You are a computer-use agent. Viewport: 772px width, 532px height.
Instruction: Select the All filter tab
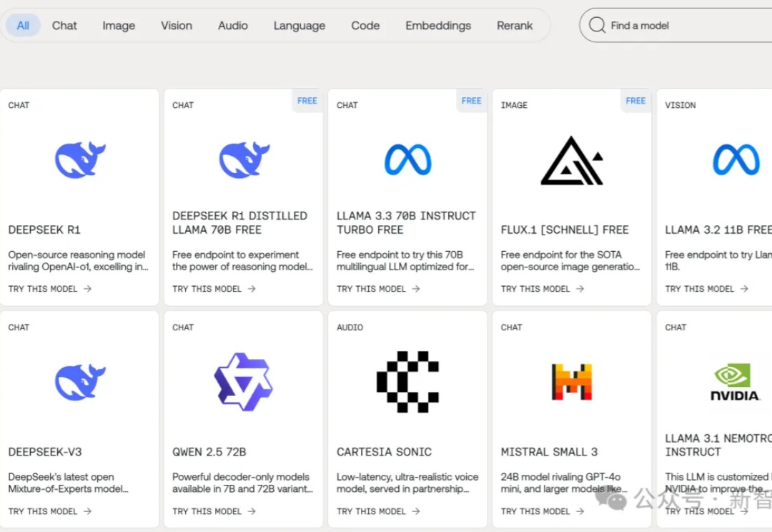click(23, 25)
